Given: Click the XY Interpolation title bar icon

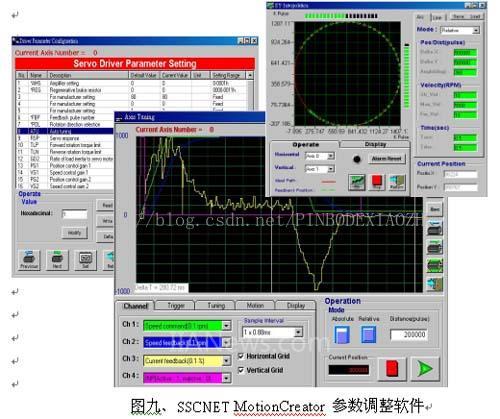Looking at the screenshot, I should [x=270, y=5].
